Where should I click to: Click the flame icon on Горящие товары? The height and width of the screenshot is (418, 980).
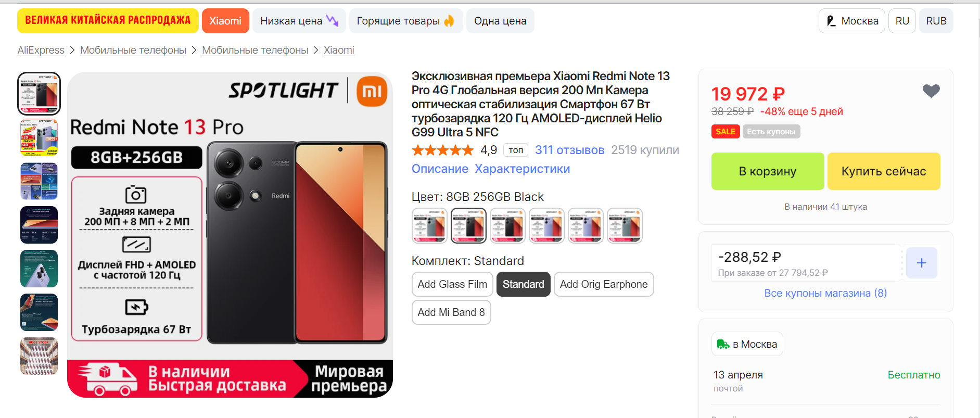[x=449, y=21]
